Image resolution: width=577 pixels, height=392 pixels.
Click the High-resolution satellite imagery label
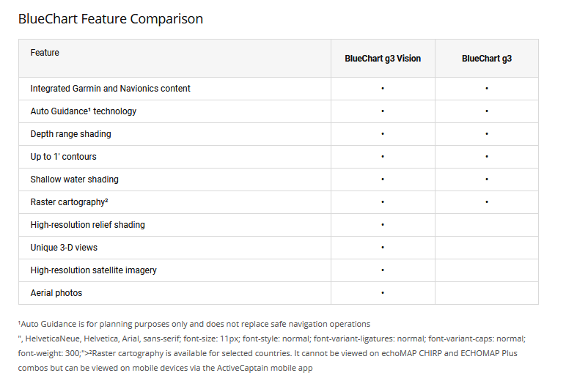[93, 270]
